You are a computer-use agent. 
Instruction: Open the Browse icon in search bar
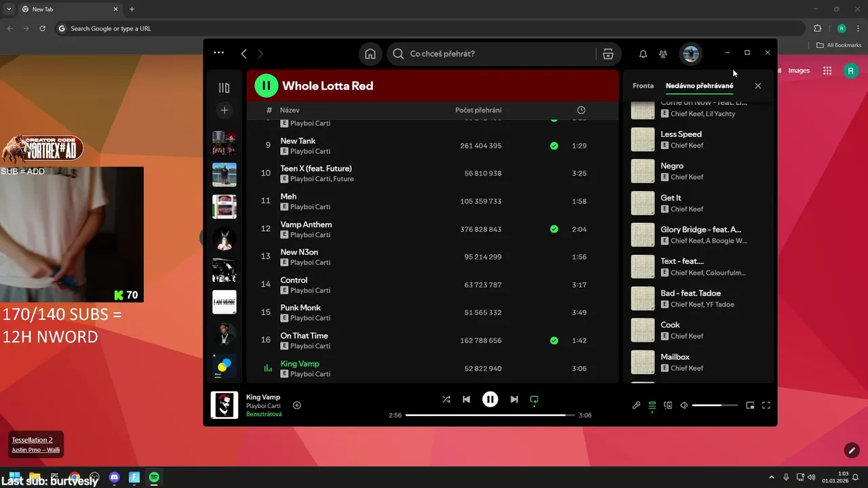608,54
